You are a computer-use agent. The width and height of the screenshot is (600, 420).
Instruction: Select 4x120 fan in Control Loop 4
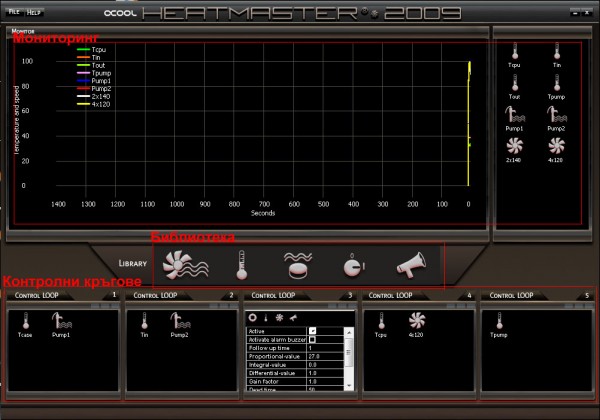(x=417, y=321)
